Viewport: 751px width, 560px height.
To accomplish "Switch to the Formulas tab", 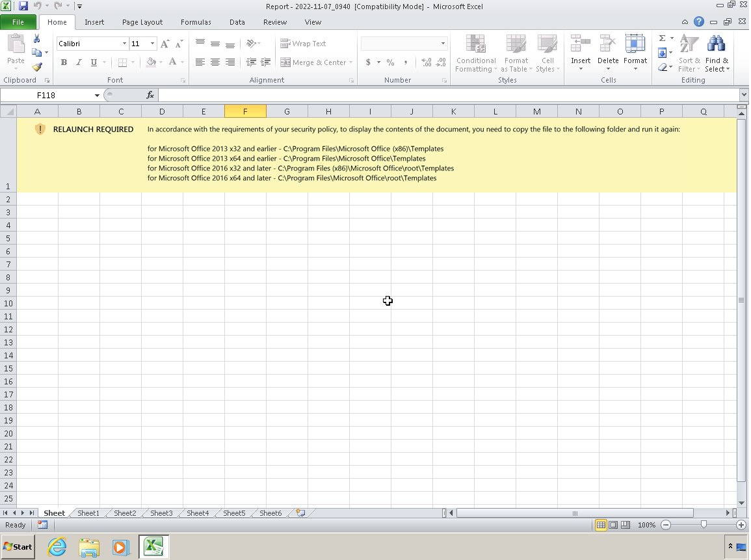I will pos(196,22).
